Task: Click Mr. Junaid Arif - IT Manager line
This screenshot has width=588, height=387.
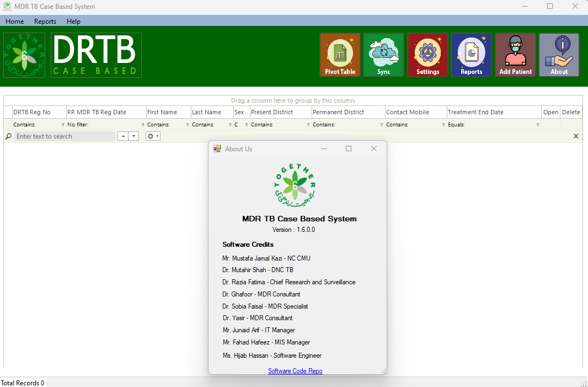Action: point(259,330)
